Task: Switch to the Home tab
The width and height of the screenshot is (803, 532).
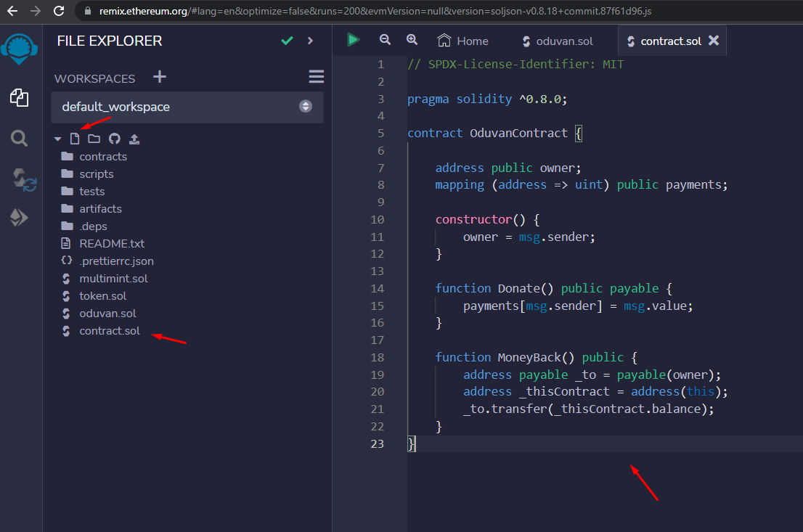Action: [463, 41]
